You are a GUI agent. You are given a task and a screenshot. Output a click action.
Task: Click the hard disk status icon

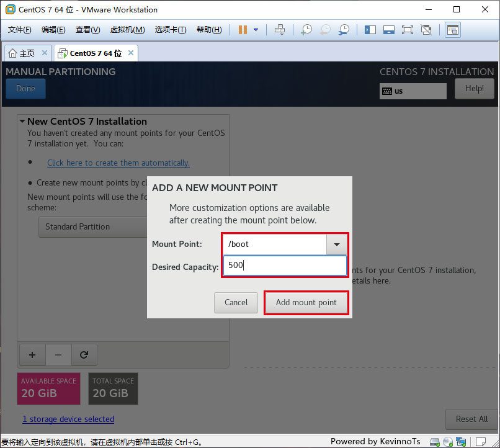pyautogui.click(x=435, y=442)
